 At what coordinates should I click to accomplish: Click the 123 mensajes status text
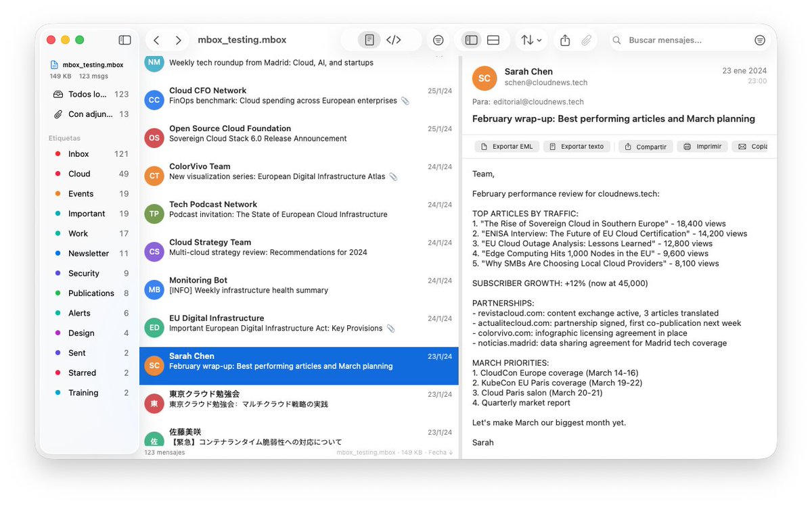click(164, 452)
